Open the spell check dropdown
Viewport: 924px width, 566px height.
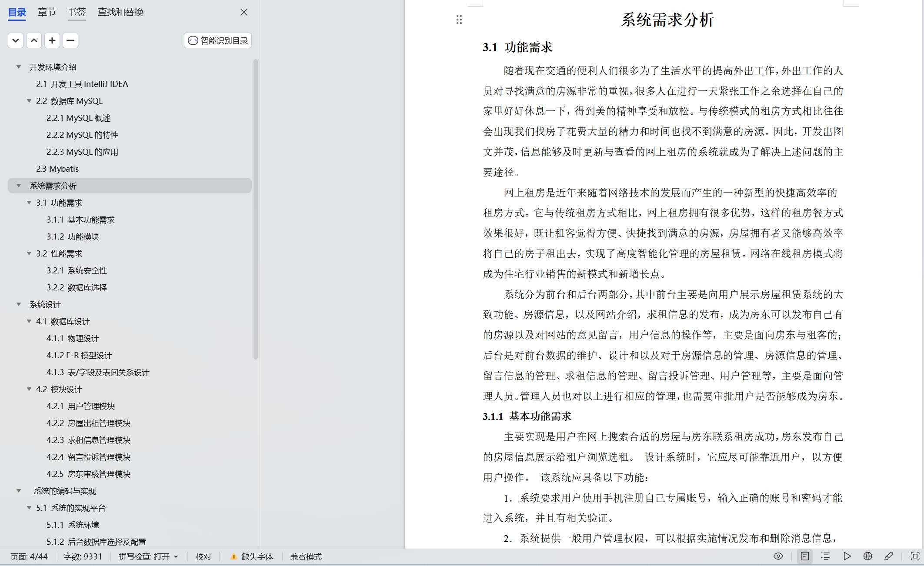[176, 556]
